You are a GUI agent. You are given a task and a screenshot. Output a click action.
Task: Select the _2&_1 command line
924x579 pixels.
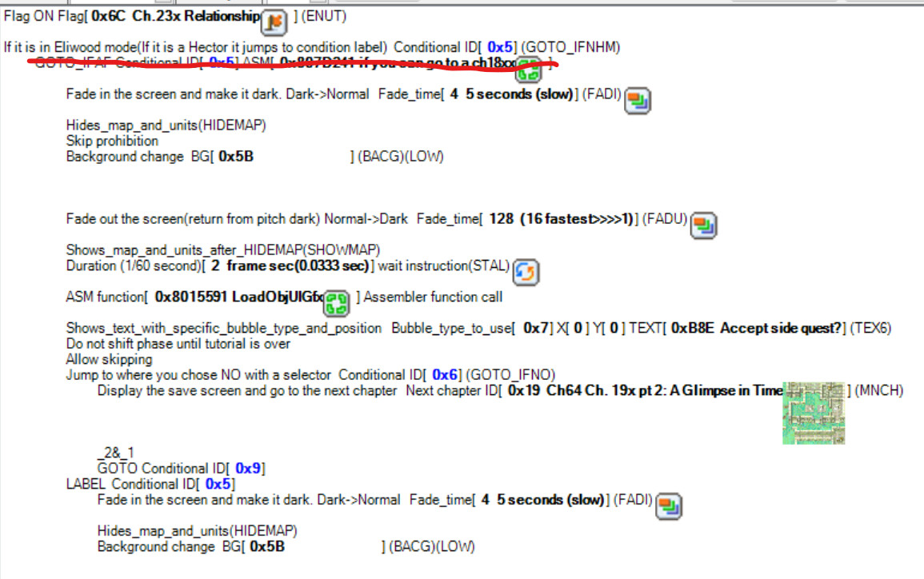[110, 453]
